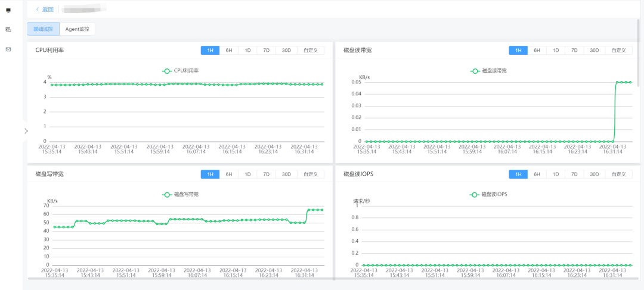Select 1H range for CPU利用率 chart

point(210,50)
